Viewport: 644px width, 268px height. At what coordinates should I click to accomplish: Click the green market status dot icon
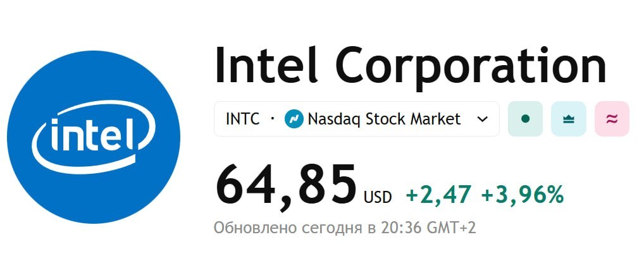click(525, 119)
